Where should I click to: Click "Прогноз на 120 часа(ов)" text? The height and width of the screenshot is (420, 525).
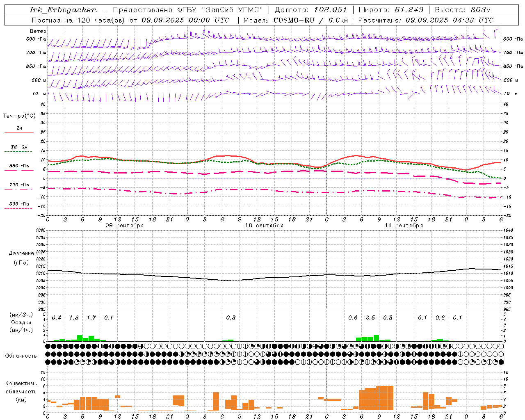coord(78,20)
